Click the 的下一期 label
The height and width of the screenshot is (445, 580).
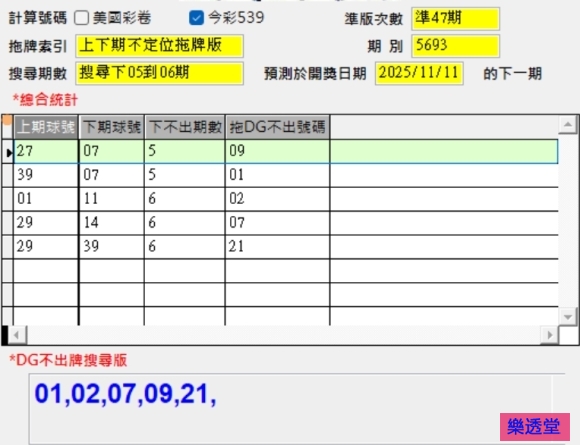point(513,74)
